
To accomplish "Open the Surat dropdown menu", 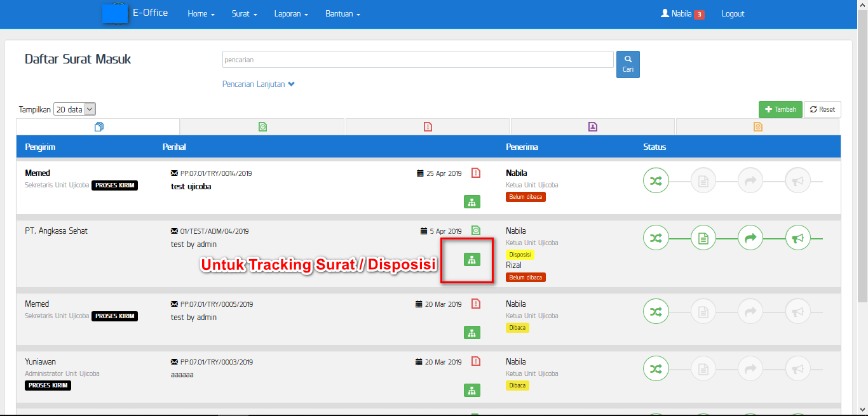I will tap(244, 13).
